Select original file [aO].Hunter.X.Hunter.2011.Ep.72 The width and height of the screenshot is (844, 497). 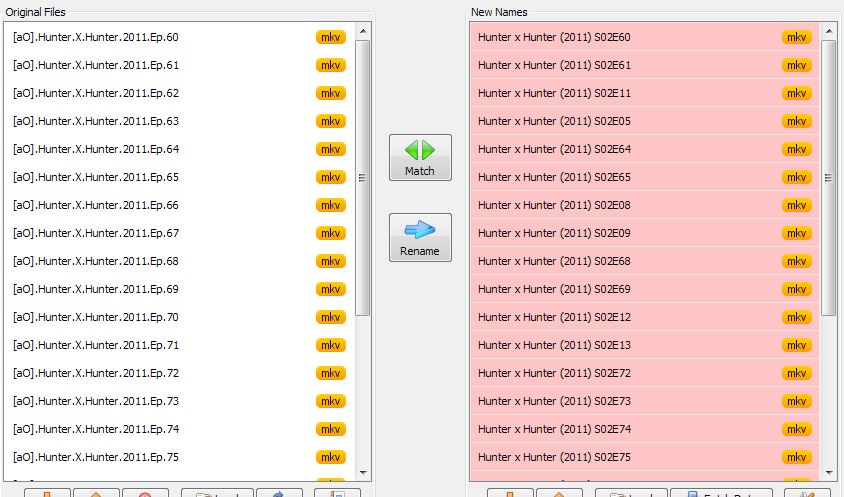click(179, 373)
